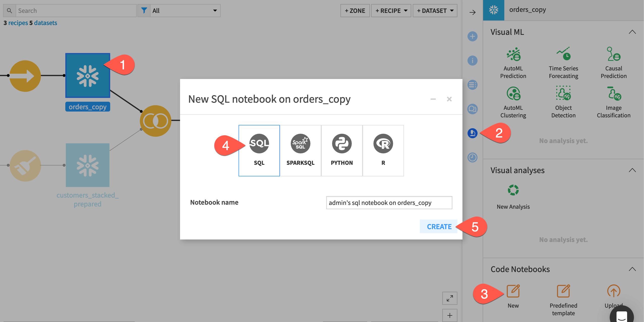
Task: Open the discussions icon in the right sidebar
Action: coord(472,109)
